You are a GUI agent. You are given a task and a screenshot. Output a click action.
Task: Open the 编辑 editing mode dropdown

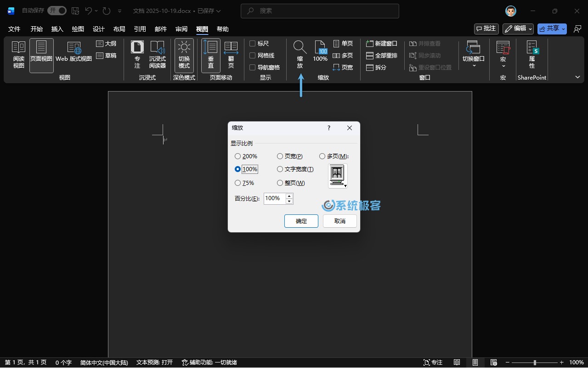[x=518, y=29]
